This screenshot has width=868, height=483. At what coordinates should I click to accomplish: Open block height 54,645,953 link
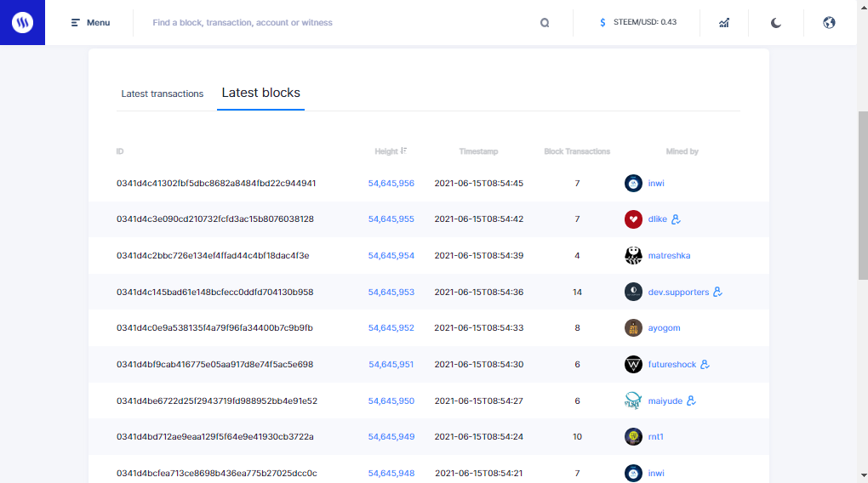(391, 292)
